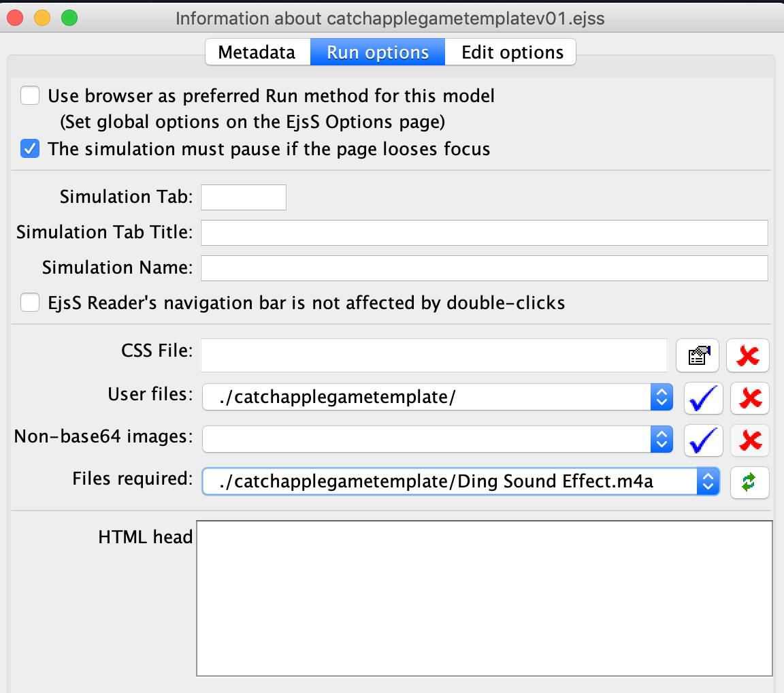Select the Run options tab
The image size is (784, 693).
378,52
